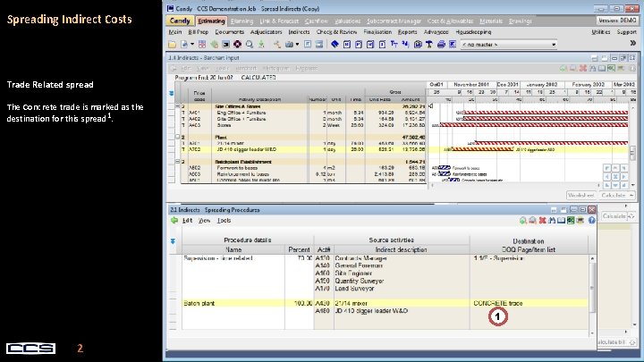This screenshot has width=644, height=362.
Task: Click blue double-arrow marker in Spreading Procedures
Action: click(173, 241)
